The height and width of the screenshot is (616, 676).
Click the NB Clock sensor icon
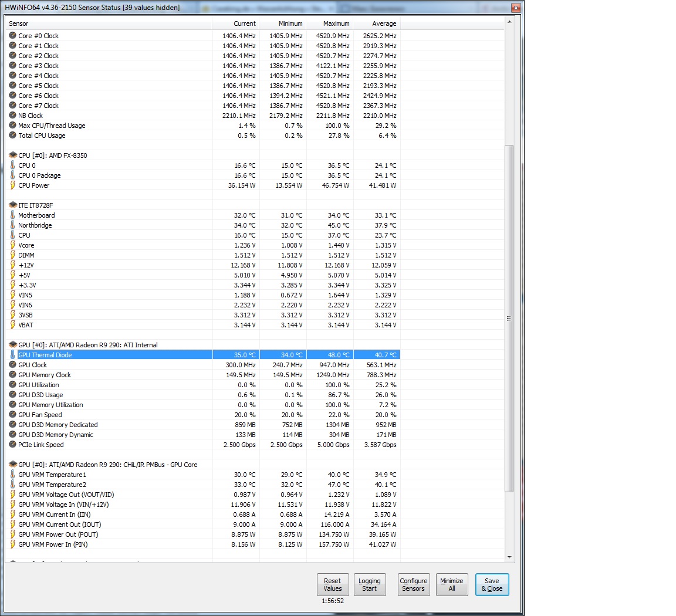click(12, 115)
